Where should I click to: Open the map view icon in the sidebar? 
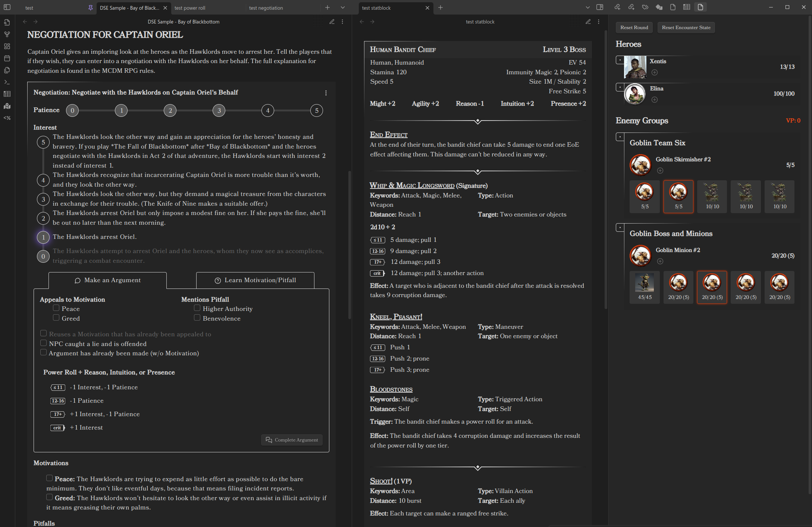pos(7,106)
